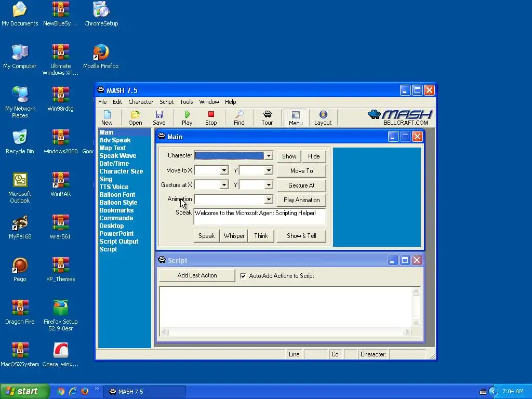The width and height of the screenshot is (532, 399).
Task: Open the Help menu
Action: 230,102
